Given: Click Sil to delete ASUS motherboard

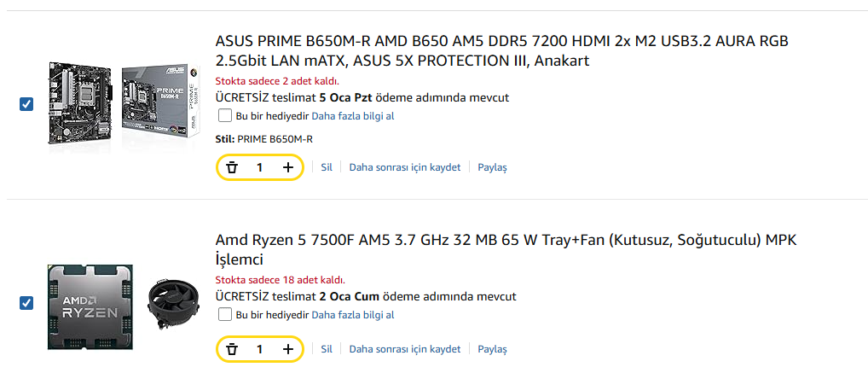Looking at the screenshot, I should 326,167.
